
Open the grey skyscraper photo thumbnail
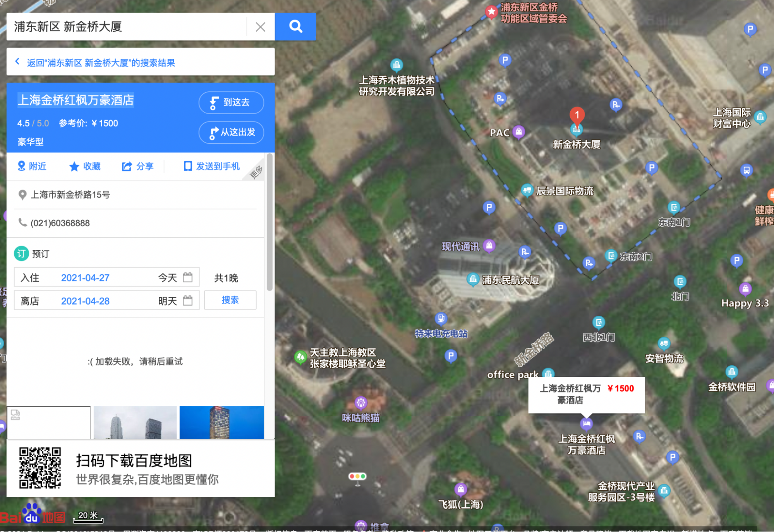click(135, 422)
